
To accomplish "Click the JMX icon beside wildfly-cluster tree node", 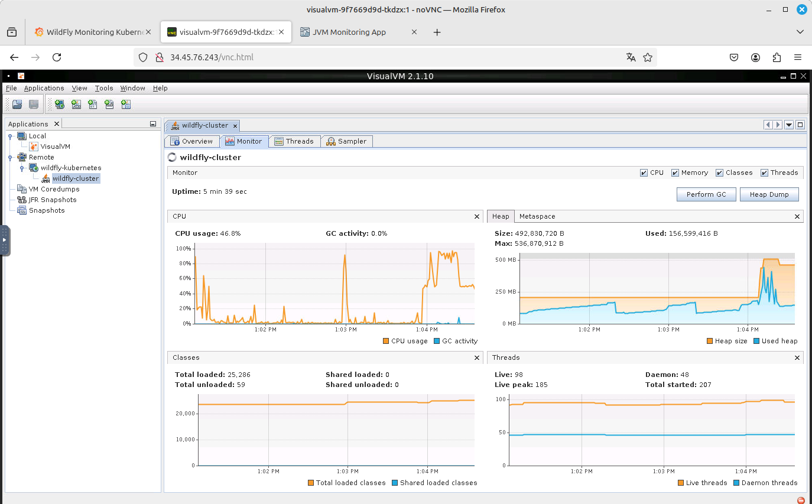I will click(x=46, y=178).
